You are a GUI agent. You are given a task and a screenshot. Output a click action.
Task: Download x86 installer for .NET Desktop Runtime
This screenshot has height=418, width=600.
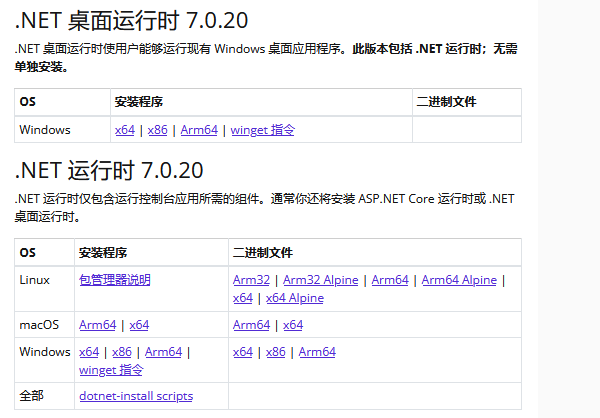coord(157,130)
